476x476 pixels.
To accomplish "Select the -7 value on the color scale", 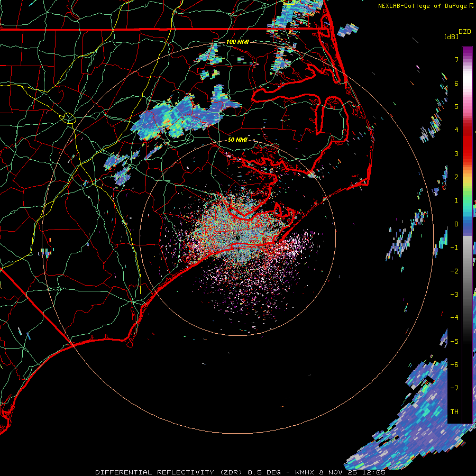I will 454,388.
